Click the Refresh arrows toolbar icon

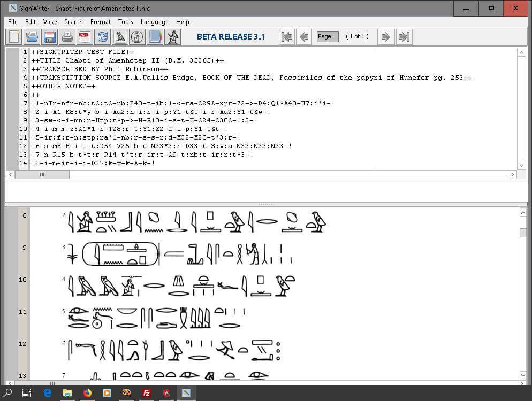102,36
